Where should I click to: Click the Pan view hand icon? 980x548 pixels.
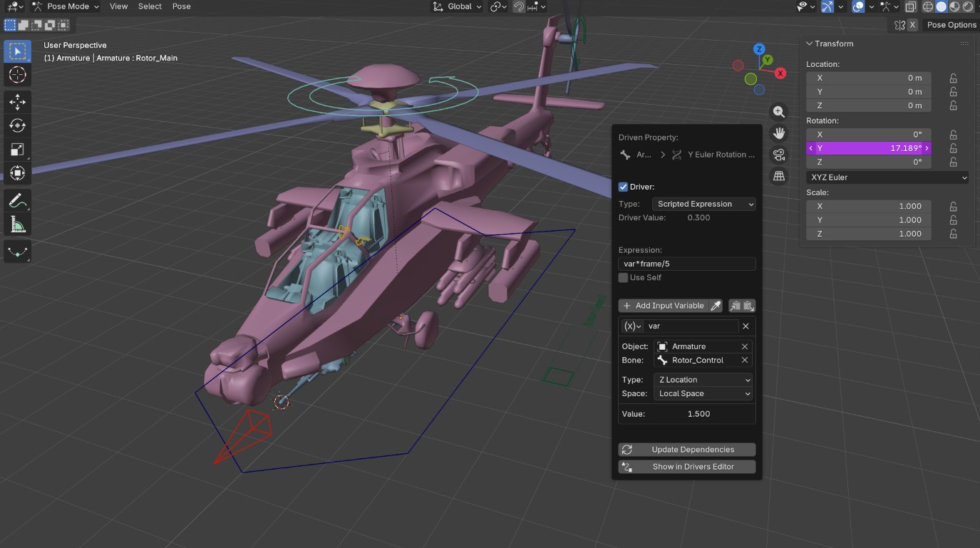[x=779, y=133]
